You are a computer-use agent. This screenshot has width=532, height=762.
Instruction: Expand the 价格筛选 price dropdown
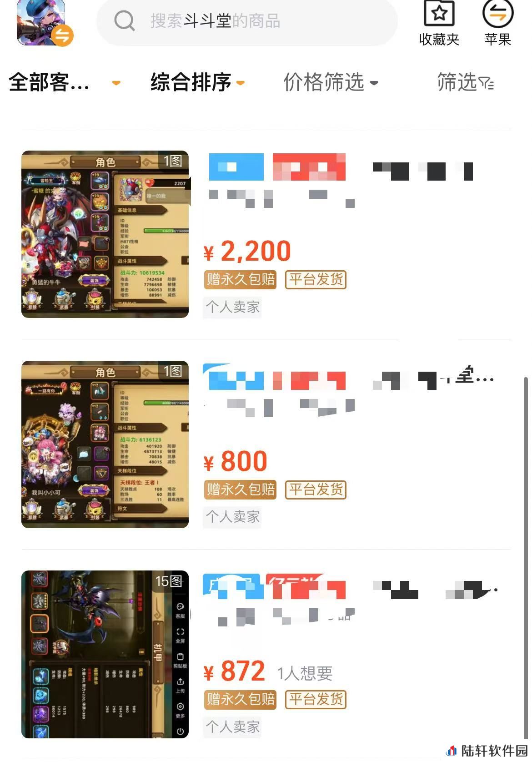pyautogui.click(x=331, y=82)
